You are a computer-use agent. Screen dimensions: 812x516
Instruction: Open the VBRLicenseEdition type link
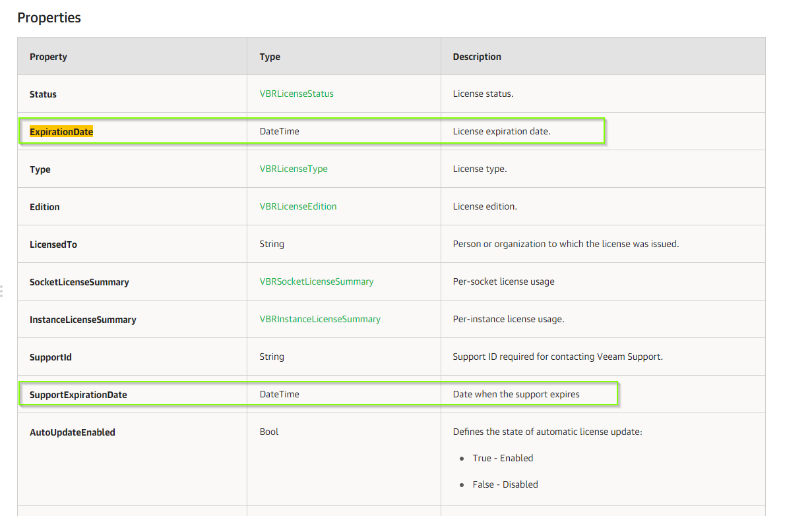pos(297,206)
